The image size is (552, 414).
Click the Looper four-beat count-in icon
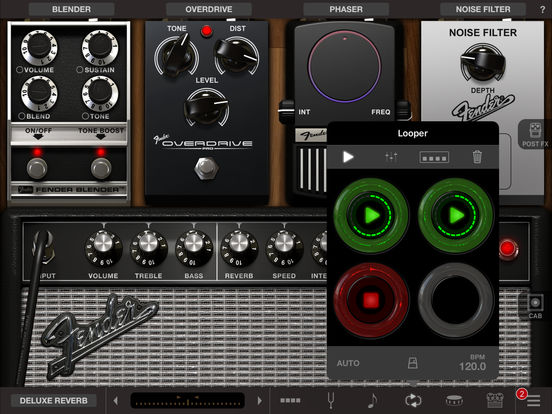[x=434, y=157]
